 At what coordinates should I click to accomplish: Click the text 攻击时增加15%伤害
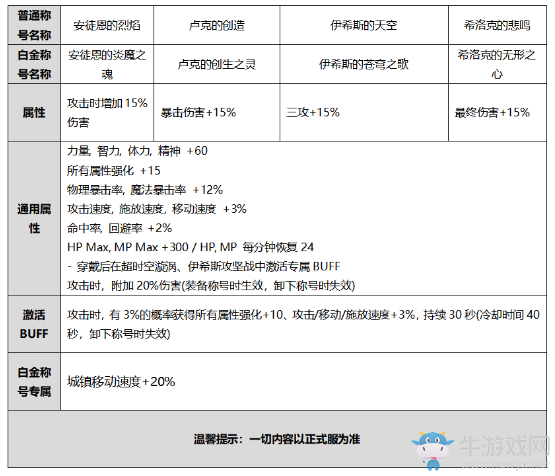pyautogui.click(x=107, y=113)
